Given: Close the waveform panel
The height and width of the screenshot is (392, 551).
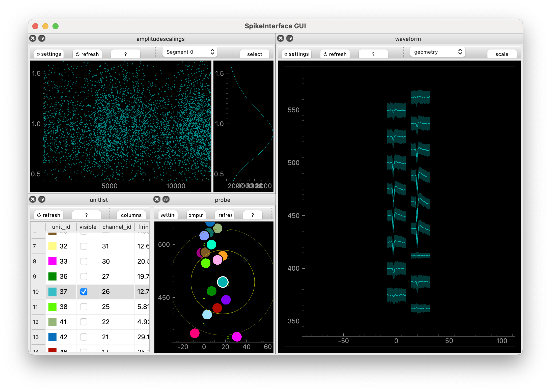Looking at the screenshot, I should click(x=281, y=39).
